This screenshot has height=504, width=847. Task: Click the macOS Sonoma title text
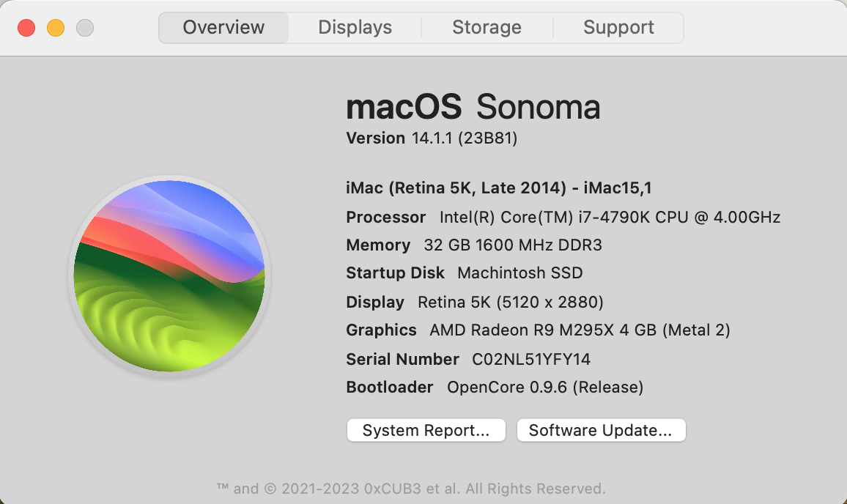(x=473, y=108)
